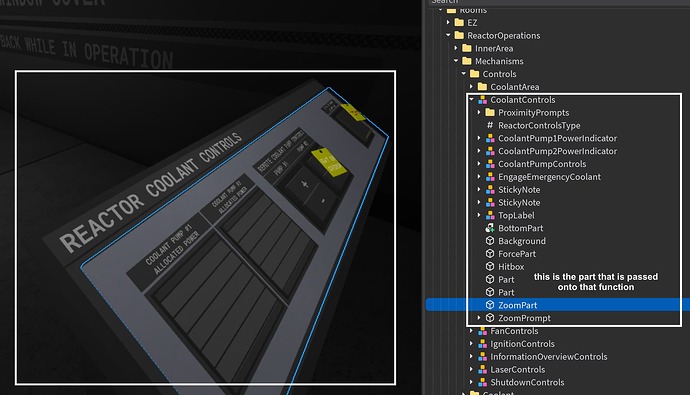Click the CoolantPumpControls model icon

[490, 164]
